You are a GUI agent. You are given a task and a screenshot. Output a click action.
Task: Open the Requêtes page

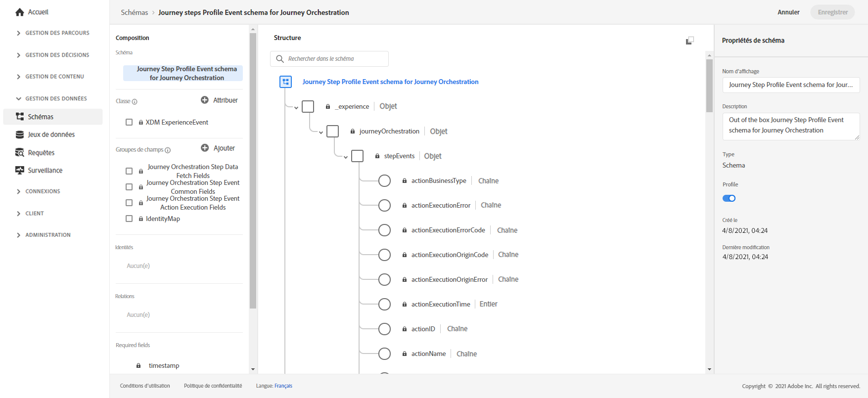point(41,153)
